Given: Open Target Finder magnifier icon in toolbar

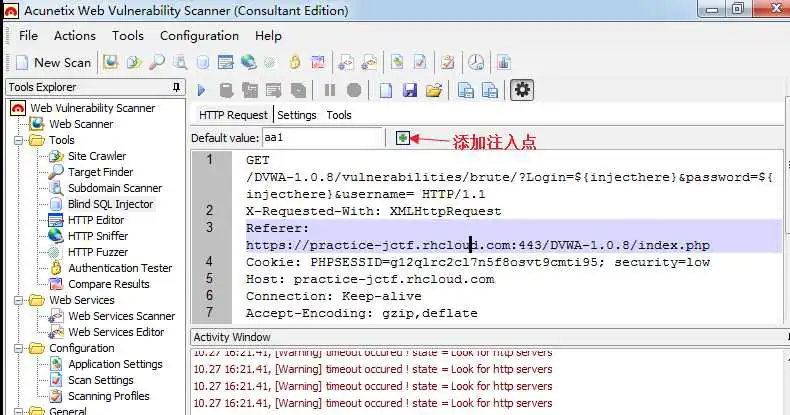Looking at the screenshot, I should pyautogui.click(x=157, y=62).
